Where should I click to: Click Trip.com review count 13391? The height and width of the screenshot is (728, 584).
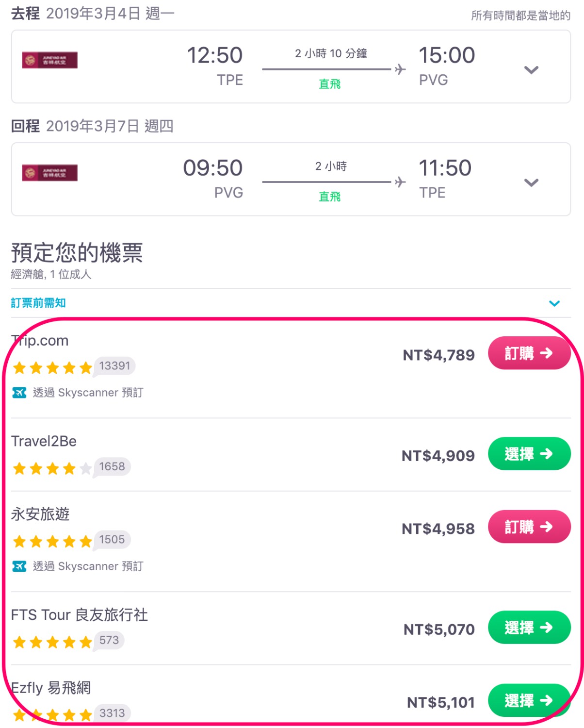tap(114, 366)
